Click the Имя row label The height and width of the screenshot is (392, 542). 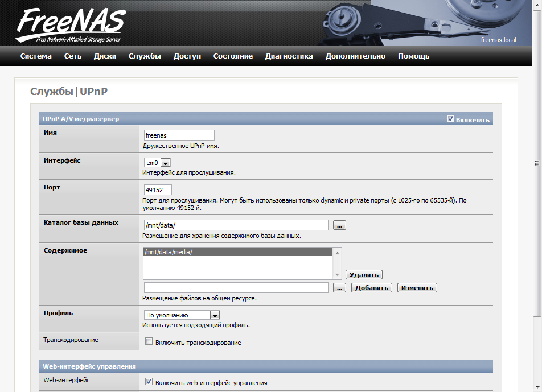[50, 133]
